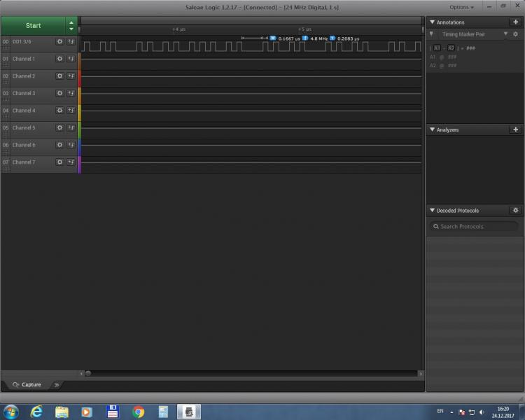Screen dimensions: 525x420
Task: Open Google Chrome from the taskbar
Action: tap(138, 412)
